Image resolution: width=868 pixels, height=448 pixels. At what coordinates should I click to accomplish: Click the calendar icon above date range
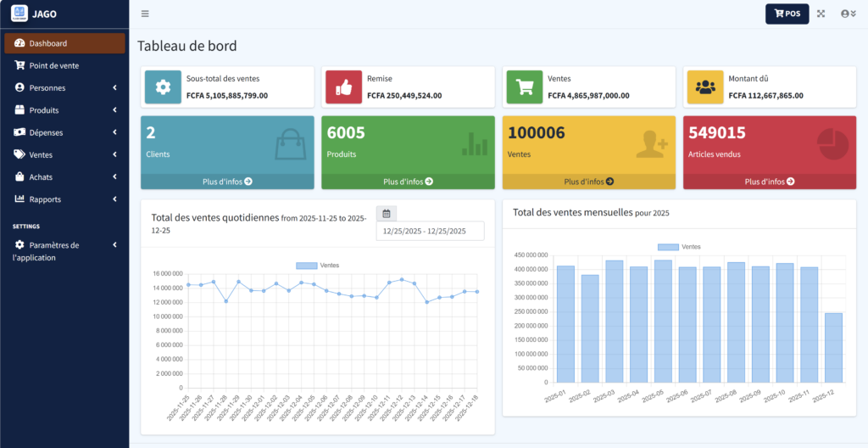point(387,214)
